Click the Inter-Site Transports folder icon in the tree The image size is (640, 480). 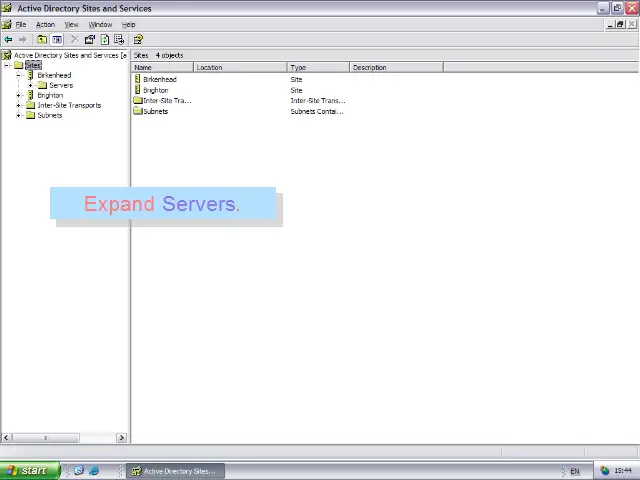pos(31,105)
